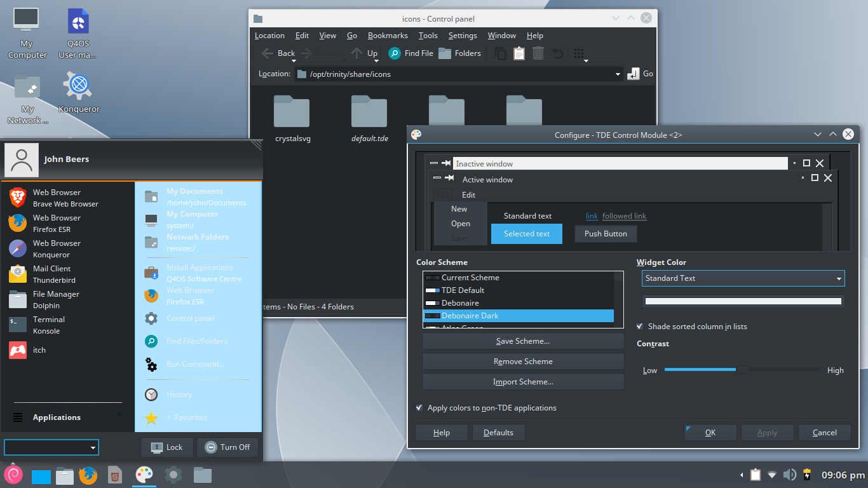Open Thunderbird Mail Client from start menu
Viewport: 868px width, 488px height.
tap(54, 274)
